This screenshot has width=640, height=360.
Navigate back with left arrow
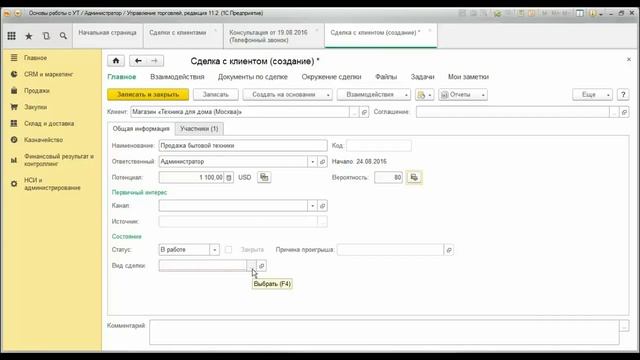(x=138, y=61)
